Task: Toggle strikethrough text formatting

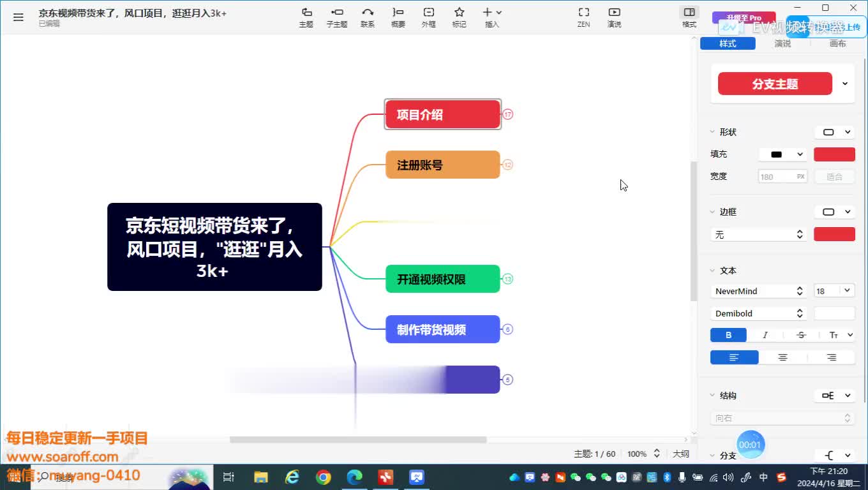Action: pos(801,335)
